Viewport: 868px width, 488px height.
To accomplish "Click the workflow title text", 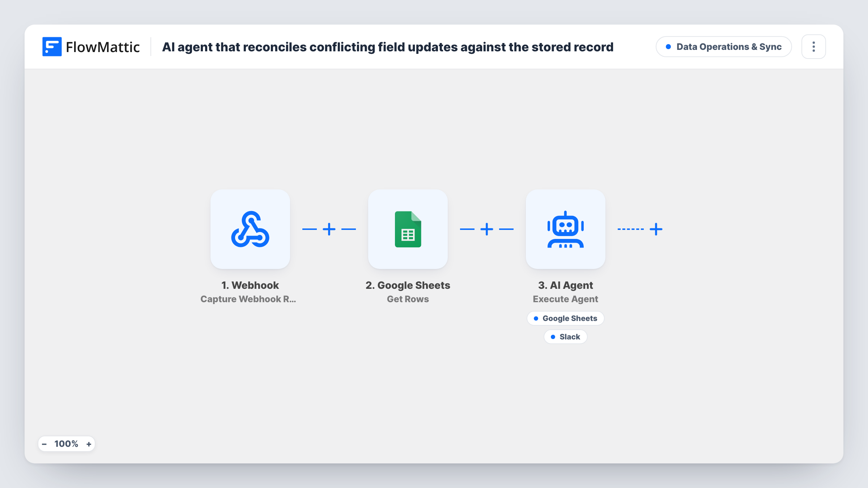I will (x=388, y=47).
